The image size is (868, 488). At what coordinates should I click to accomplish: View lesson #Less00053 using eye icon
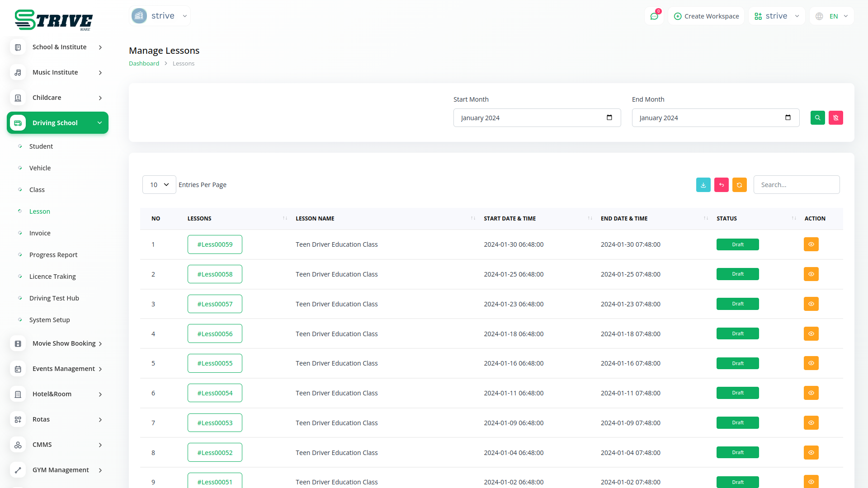pyautogui.click(x=811, y=423)
